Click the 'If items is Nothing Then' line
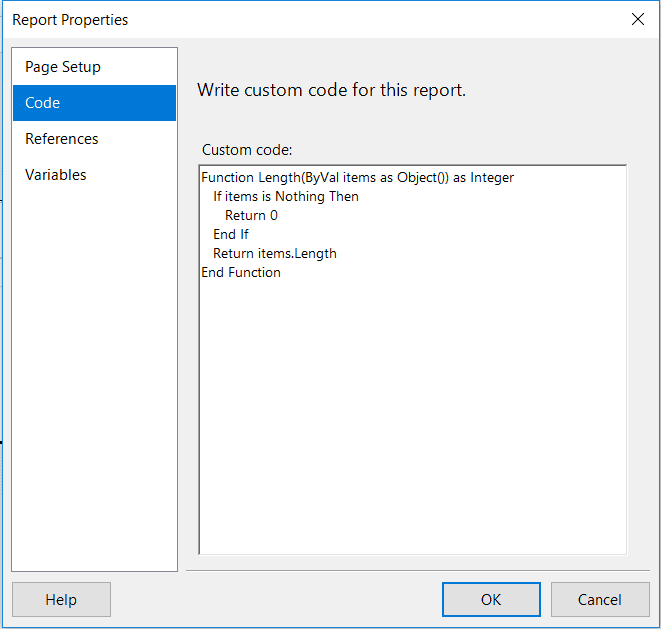The image size is (661, 629). click(x=286, y=197)
